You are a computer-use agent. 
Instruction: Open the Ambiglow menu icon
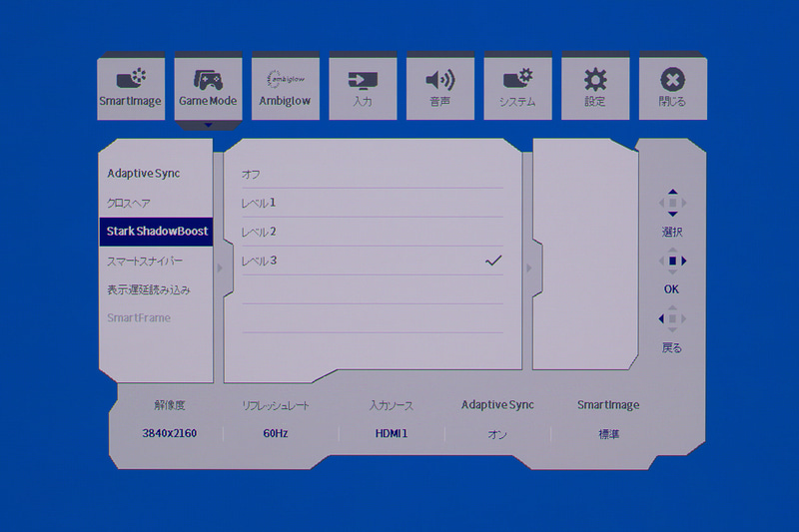pyautogui.click(x=286, y=79)
